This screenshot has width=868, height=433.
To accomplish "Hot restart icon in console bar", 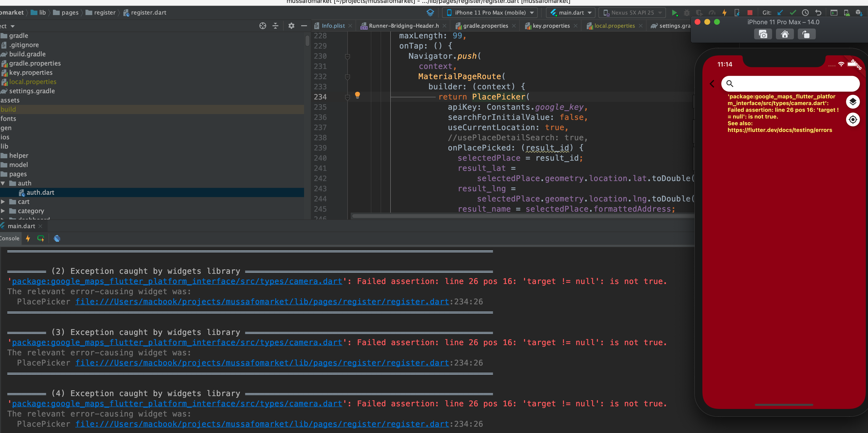I will pyautogui.click(x=41, y=238).
